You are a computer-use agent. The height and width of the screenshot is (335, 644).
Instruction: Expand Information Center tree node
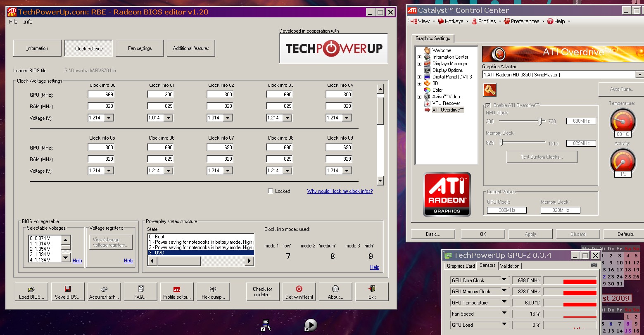(419, 57)
